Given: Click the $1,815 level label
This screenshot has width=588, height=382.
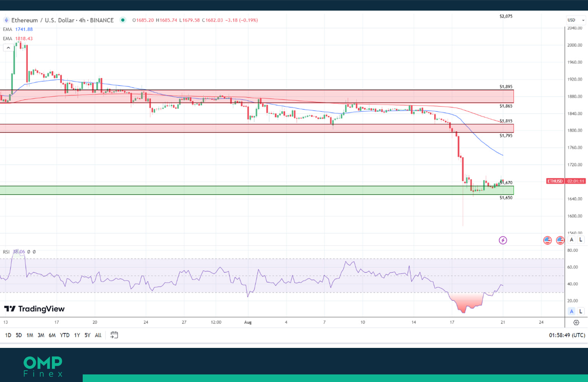Looking at the screenshot, I should [x=506, y=121].
